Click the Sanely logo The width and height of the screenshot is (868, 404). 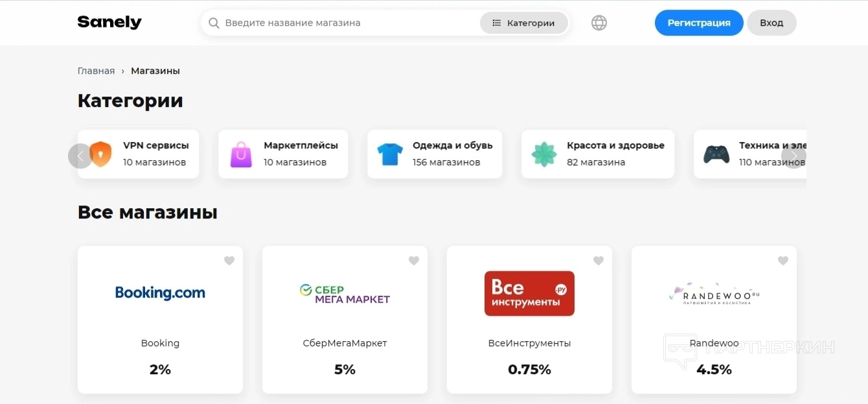coord(109,22)
